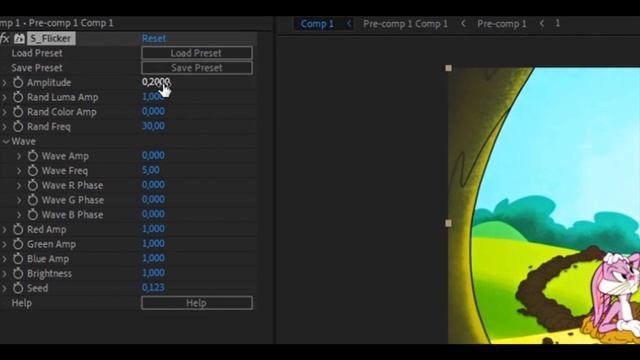The image size is (640, 360).
Task: Toggle the Blue Amp stopwatch
Action: coord(18,259)
